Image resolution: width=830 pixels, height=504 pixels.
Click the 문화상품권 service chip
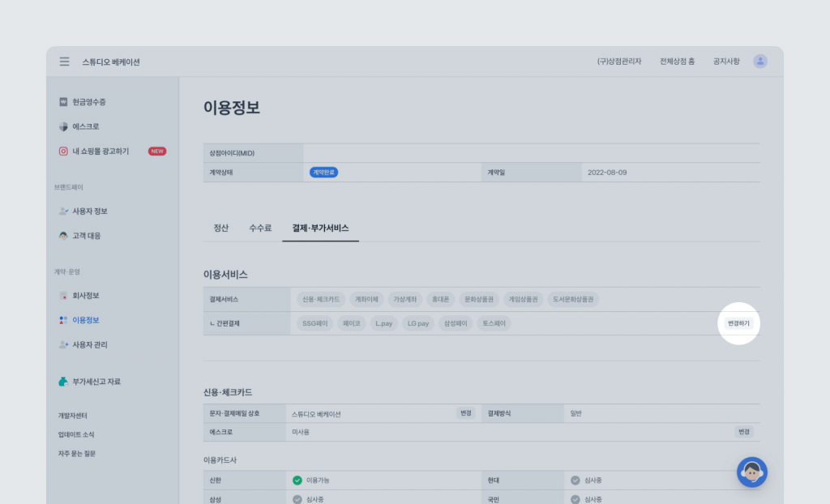click(x=479, y=299)
